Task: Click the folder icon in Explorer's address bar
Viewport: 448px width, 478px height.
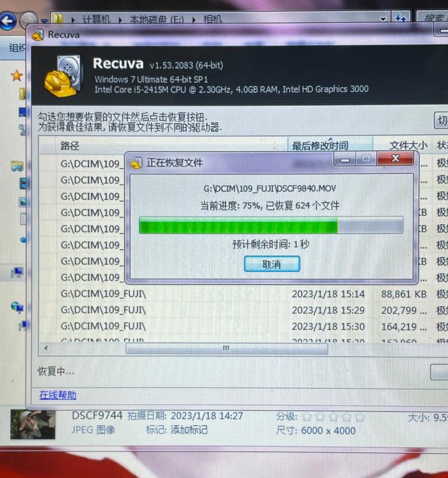Action: pyautogui.click(x=58, y=19)
